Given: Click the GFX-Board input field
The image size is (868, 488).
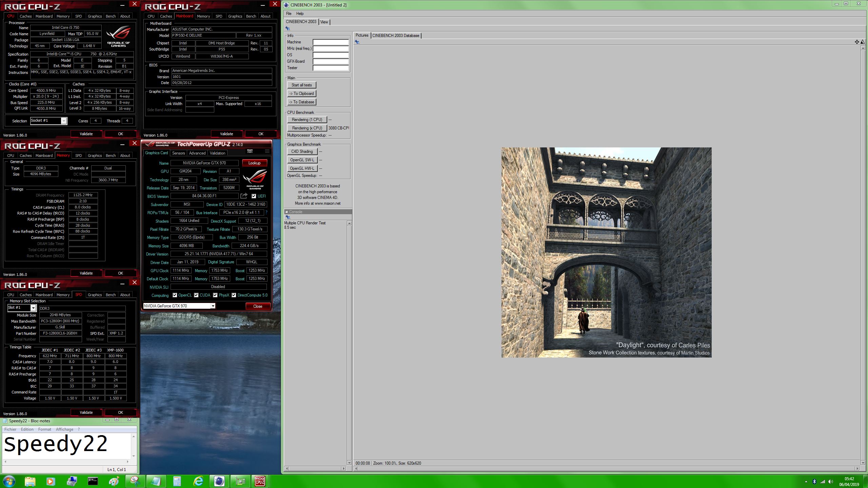Looking at the screenshot, I should point(331,62).
